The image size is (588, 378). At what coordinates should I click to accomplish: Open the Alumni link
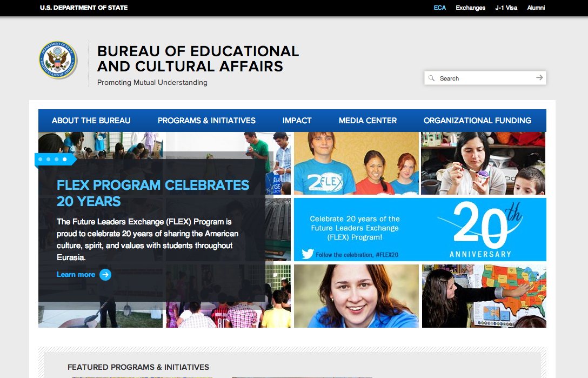(536, 8)
